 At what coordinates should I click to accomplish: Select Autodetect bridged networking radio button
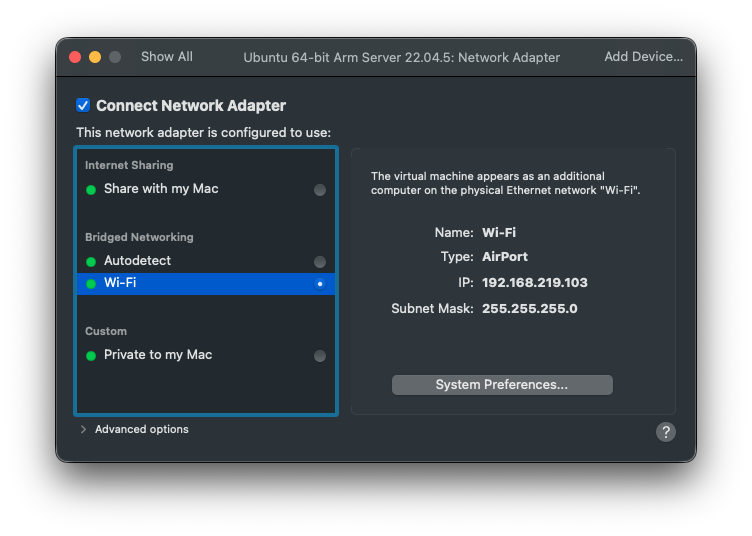320,262
